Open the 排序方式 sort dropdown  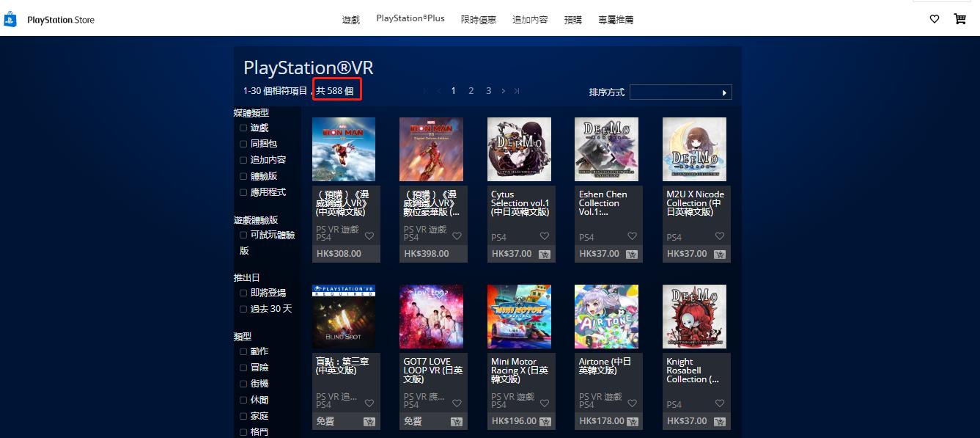678,92
